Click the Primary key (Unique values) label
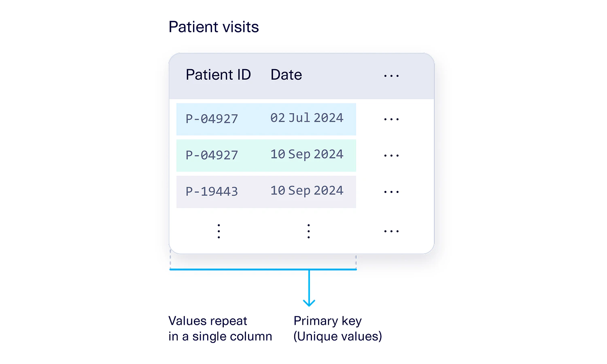The width and height of the screenshot is (607, 364). pos(337,328)
